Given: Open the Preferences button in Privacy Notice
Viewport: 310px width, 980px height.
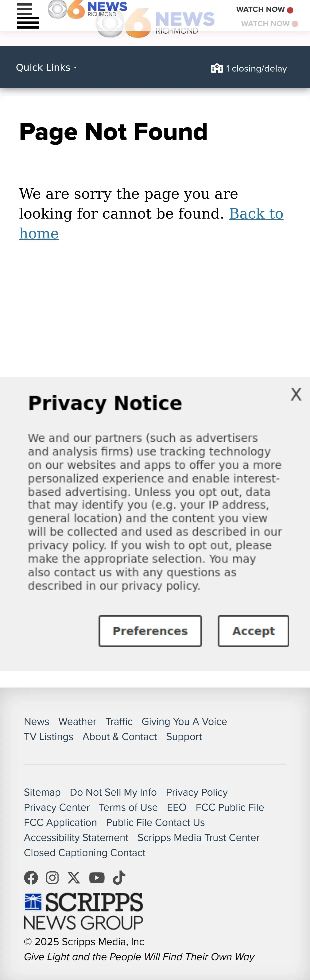Looking at the screenshot, I should 150,631.
